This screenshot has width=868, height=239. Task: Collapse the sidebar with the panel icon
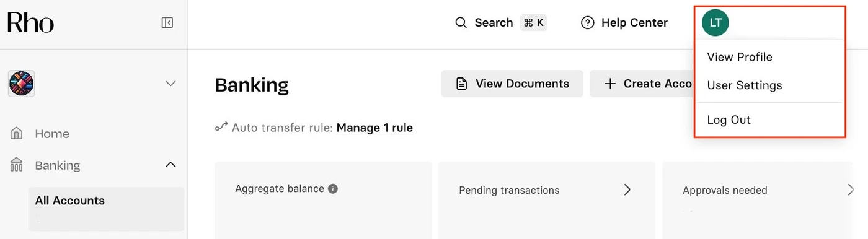tap(167, 23)
